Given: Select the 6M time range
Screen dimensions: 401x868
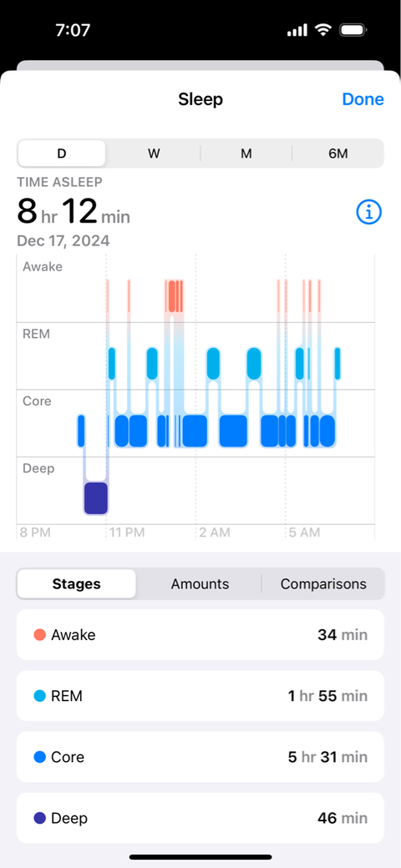Looking at the screenshot, I should (338, 154).
